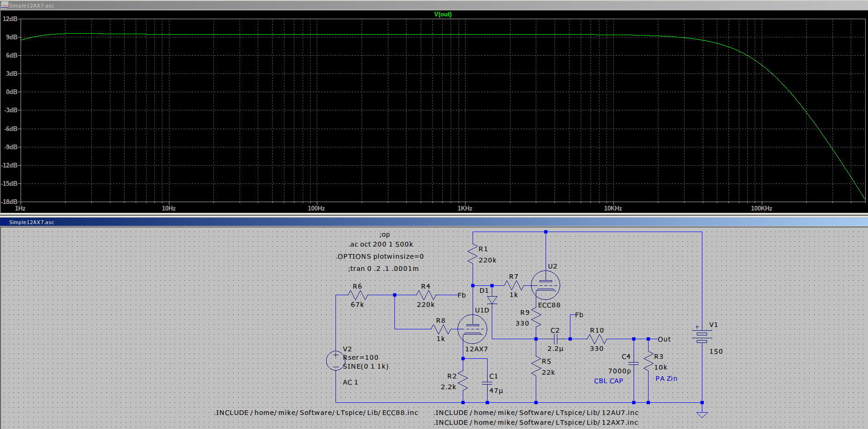Click the R1 resistor symbol
Screen dimensions: 868x429
click(x=473, y=254)
